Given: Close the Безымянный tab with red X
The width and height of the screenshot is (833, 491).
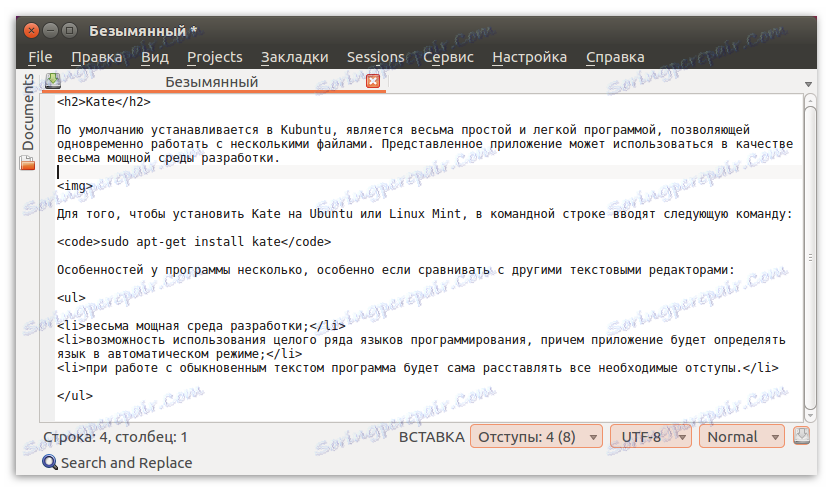Looking at the screenshot, I should tap(373, 81).
